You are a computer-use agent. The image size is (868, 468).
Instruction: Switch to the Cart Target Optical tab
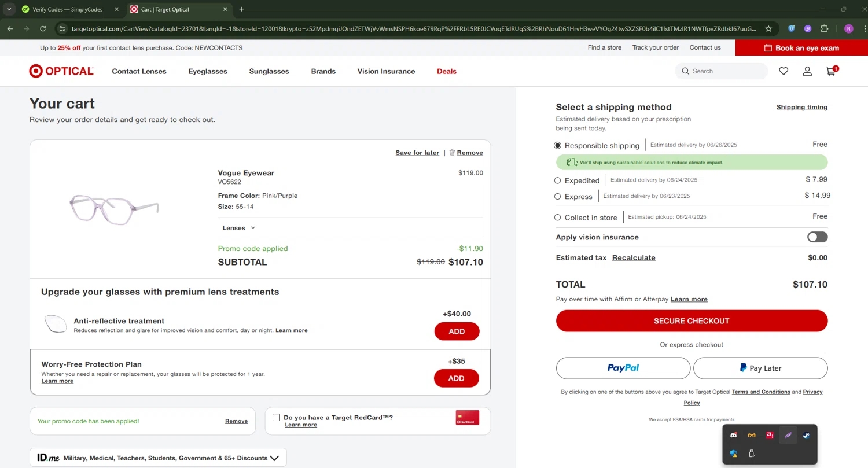point(179,9)
